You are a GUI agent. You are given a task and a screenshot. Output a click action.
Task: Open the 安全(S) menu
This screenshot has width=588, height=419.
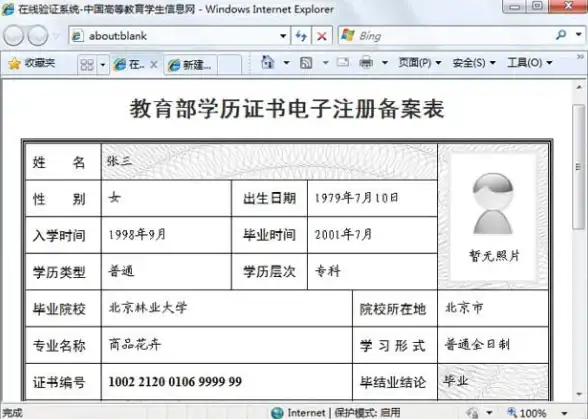point(474,63)
